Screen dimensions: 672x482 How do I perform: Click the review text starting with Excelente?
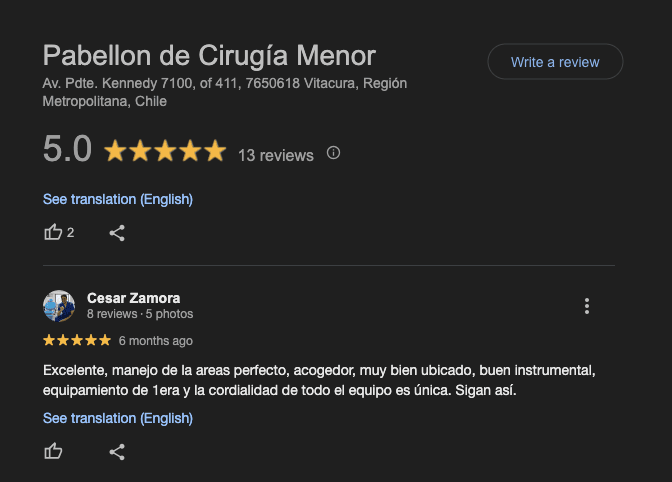click(x=319, y=380)
